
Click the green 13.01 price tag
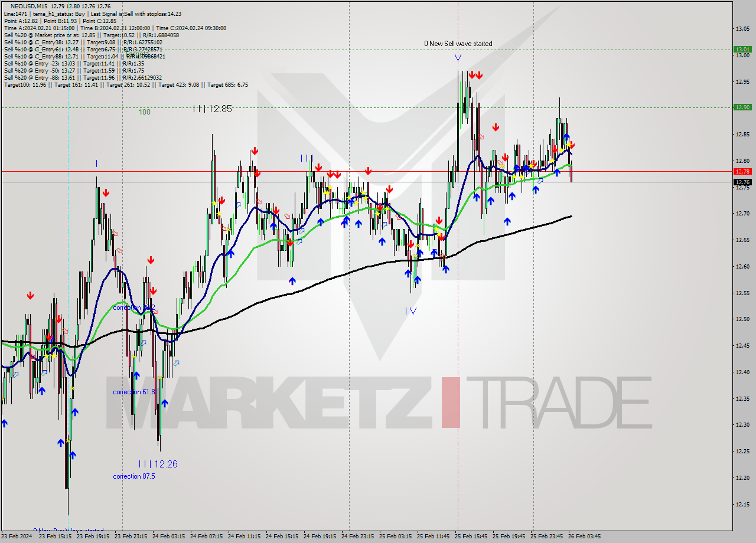[742, 50]
